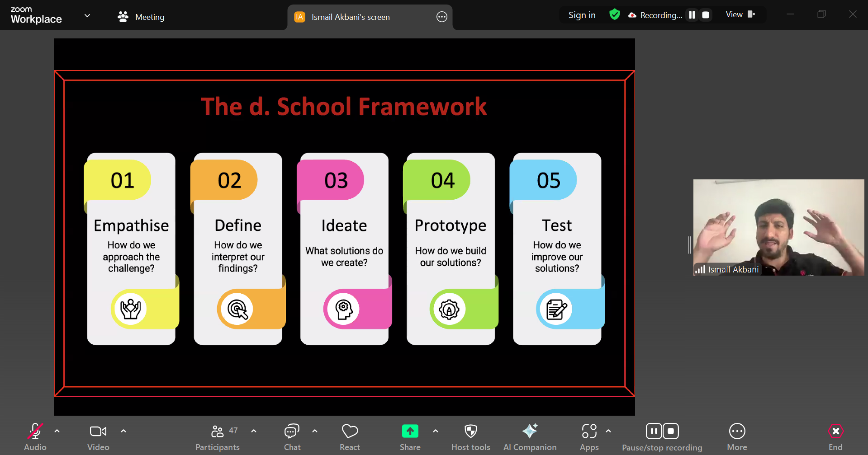Image resolution: width=868 pixels, height=455 pixels.
Task: Stop the recording in top bar
Action: [x=705, y=15]
